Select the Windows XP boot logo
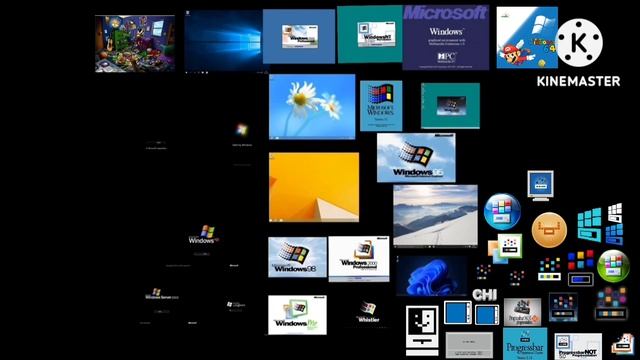 [203, 235]
